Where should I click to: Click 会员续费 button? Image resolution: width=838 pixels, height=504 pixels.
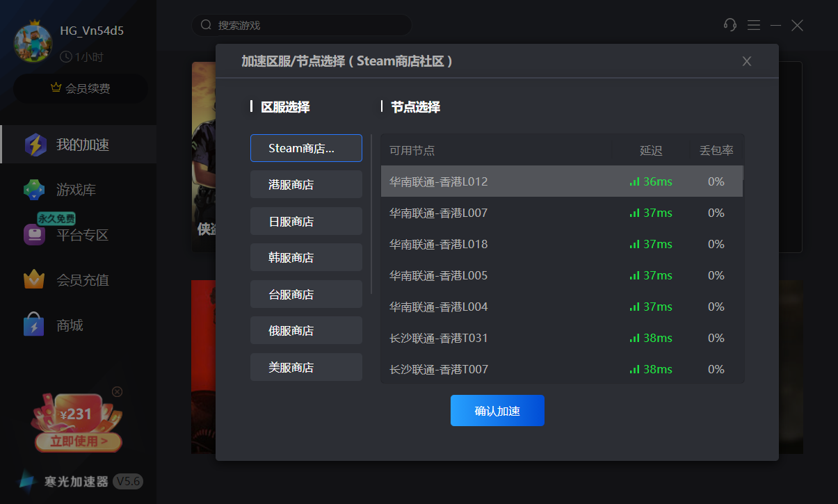81,88
